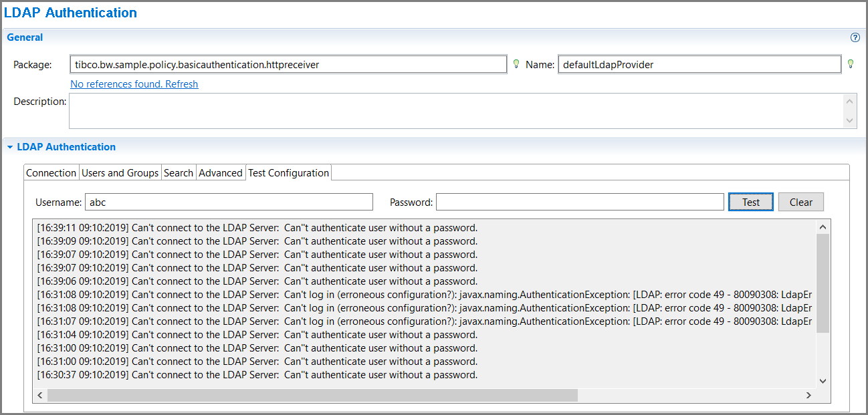Click the lightbulb icon beside Package field
The height and width of the screenshot is (415, 868).
click(x=516, y=64)
